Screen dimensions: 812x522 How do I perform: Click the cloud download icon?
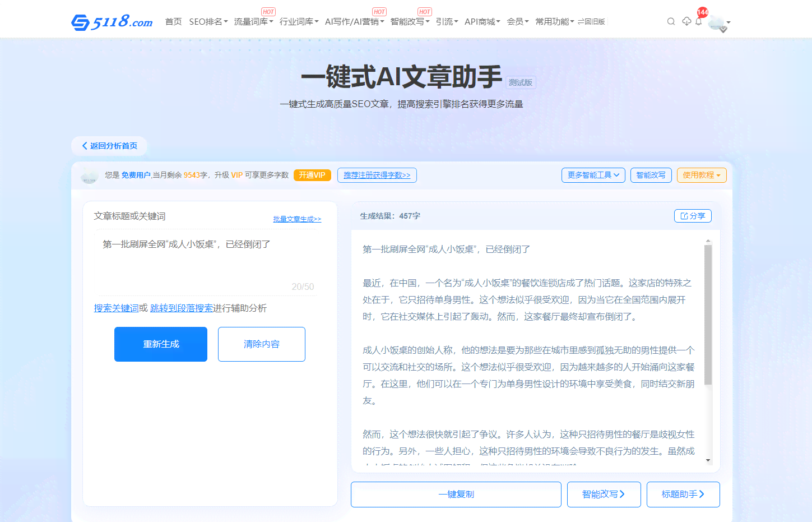click(x=686, y=21)
